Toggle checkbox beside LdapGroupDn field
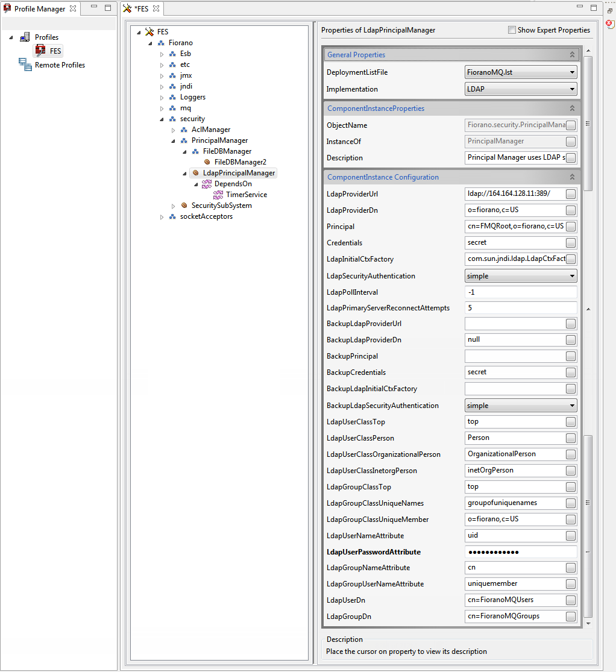The height and width of the screenshot is (672, 616). point(571,617)
